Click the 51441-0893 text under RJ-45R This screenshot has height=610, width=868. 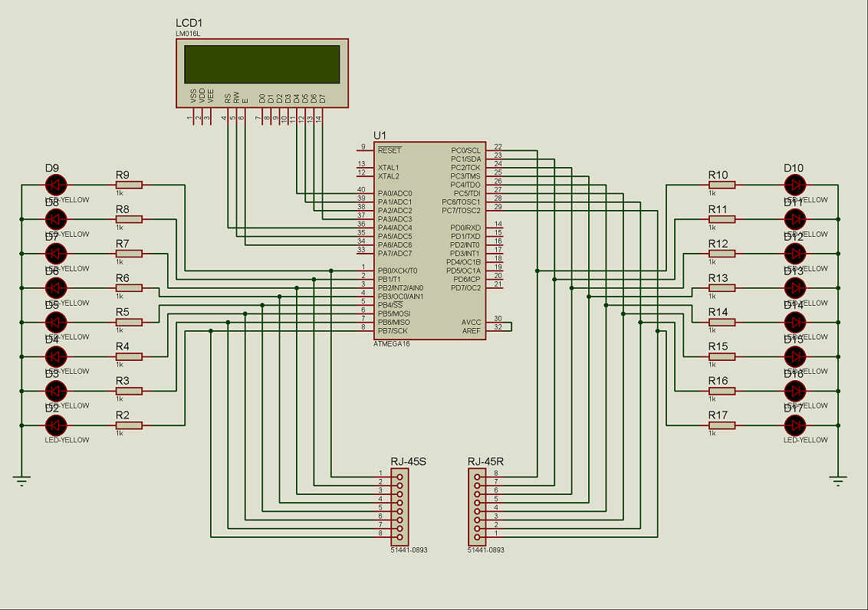(x=486, y=550)
